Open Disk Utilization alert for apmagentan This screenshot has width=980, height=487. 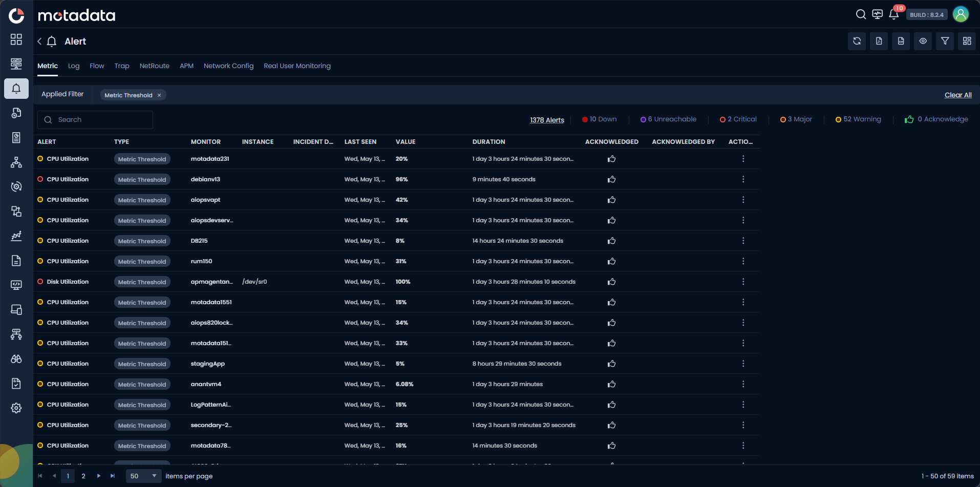pyautogui.click(x=68, y=282)
